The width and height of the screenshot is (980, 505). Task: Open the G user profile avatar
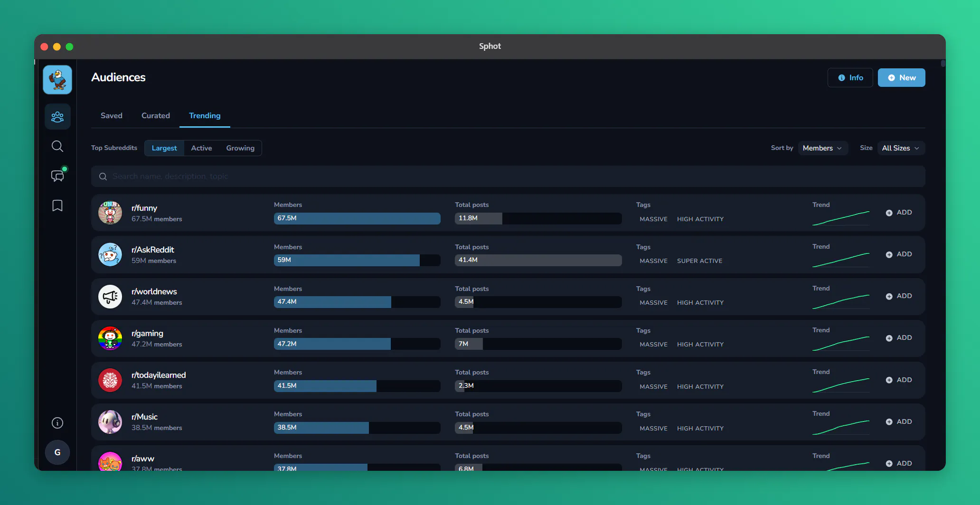pos(57,452)
